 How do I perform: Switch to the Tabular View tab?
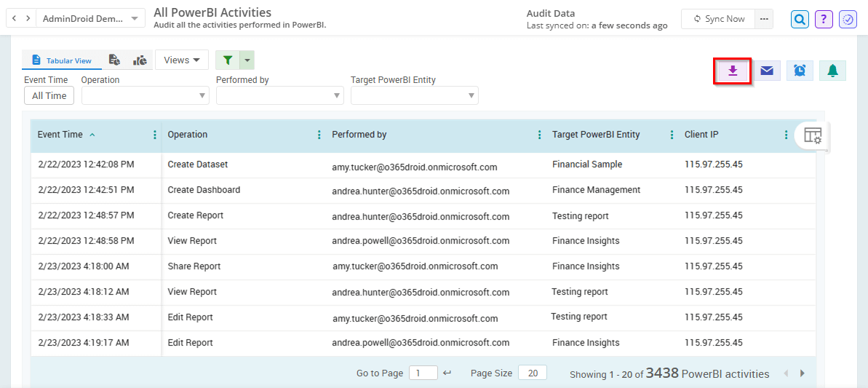pyautogui.click(x=62, y=60)
